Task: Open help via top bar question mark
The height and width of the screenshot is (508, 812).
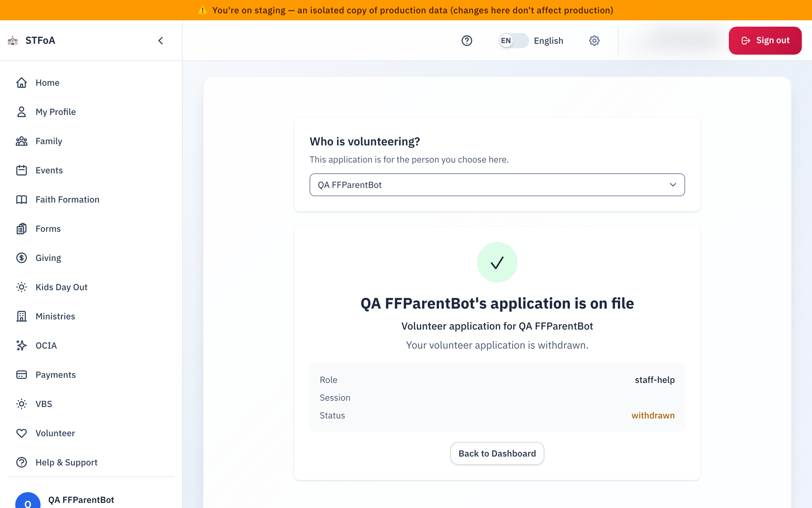Action: [x=467, y=41]
